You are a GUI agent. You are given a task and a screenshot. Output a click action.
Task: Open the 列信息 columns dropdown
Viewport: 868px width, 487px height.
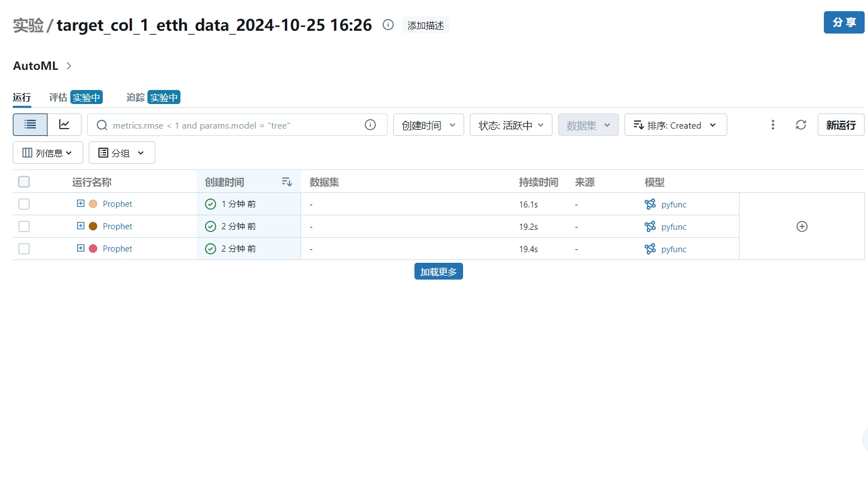click(48, 153)
